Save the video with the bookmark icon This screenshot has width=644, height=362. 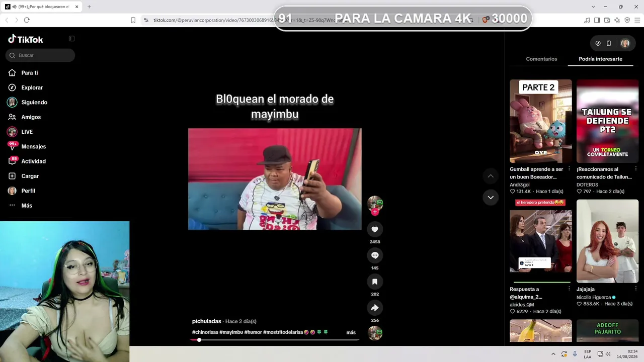(x=375, y=282)
